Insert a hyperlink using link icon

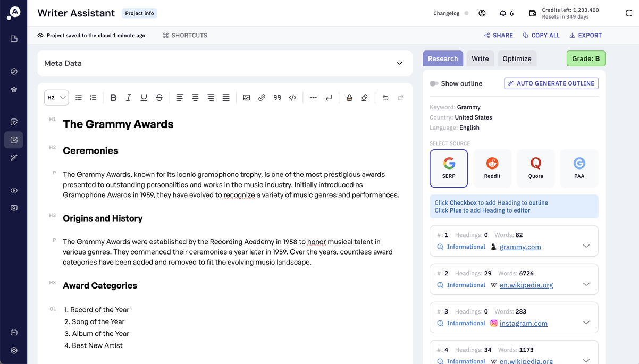coord(262,98)
